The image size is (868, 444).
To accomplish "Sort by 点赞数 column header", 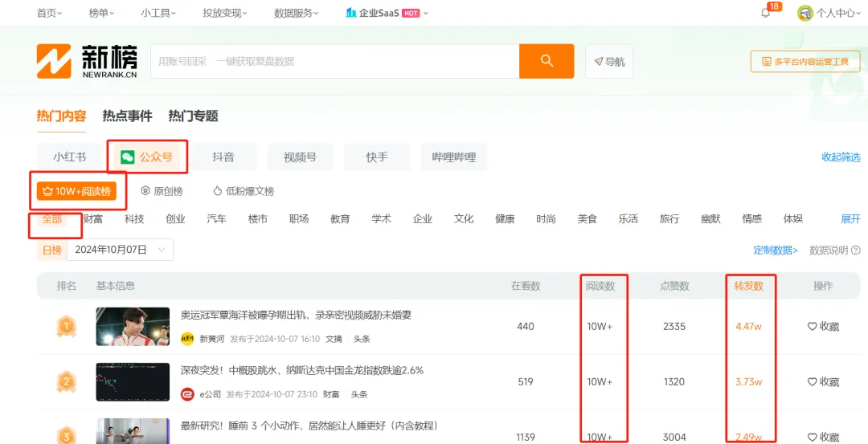I will (x=674, y=286).
